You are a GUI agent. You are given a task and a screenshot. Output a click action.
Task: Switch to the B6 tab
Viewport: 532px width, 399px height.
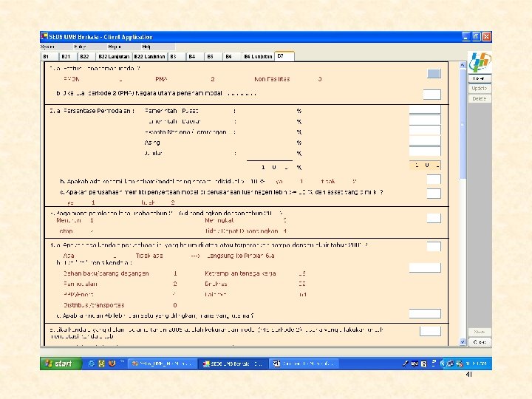point(232,56)
